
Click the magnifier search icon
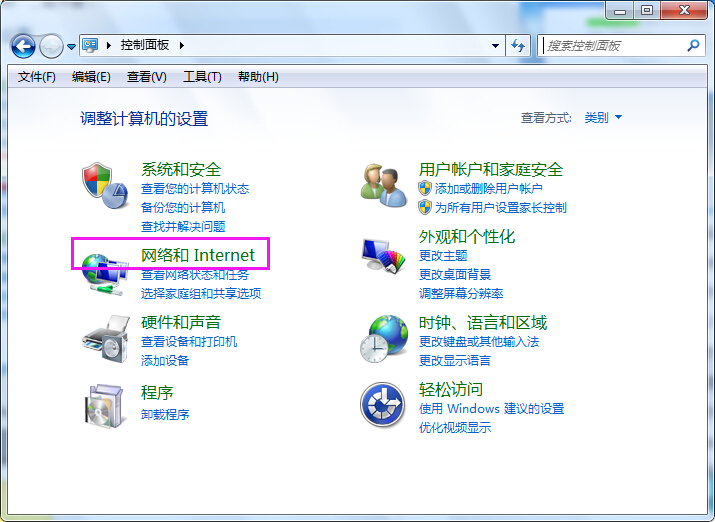pyautogui.click(x=693, y=45)
